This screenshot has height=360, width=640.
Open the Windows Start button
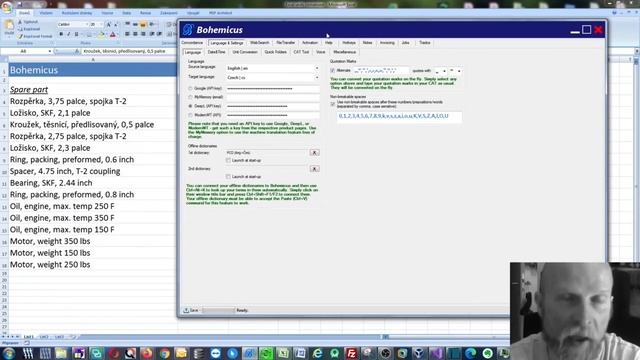point(9,353)
